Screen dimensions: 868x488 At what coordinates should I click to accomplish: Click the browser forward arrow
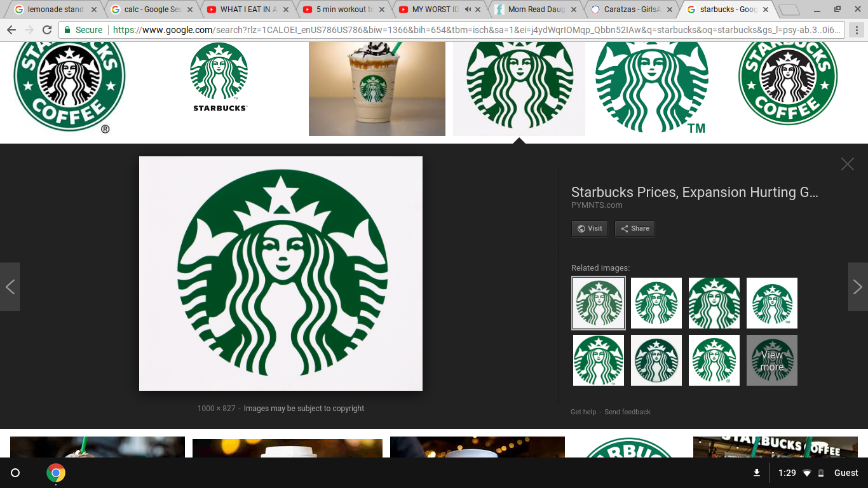(x=29, y=30)
